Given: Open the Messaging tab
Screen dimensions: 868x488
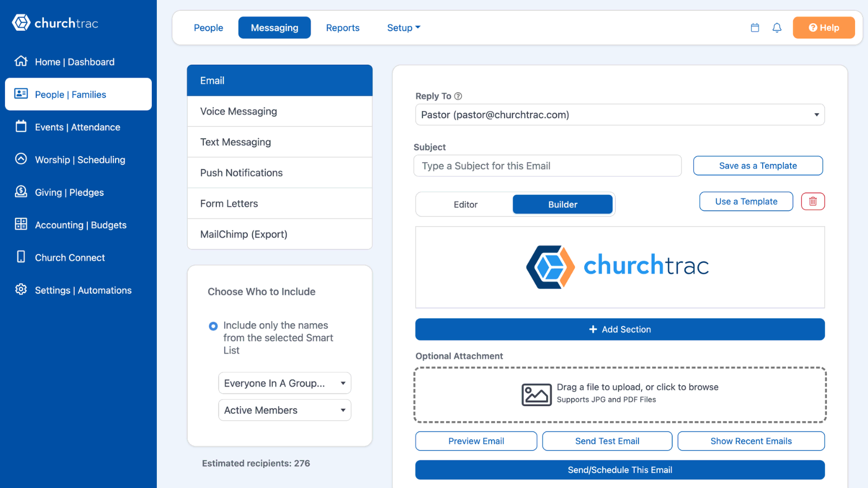Looking at the screenshot, I should pos(275,28).
